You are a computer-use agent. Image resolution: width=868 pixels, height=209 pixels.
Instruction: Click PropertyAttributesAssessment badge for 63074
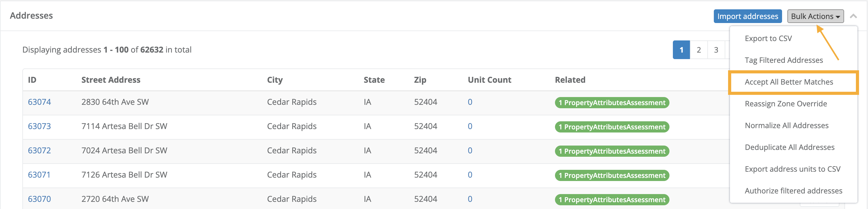click(x=611, y=103)
